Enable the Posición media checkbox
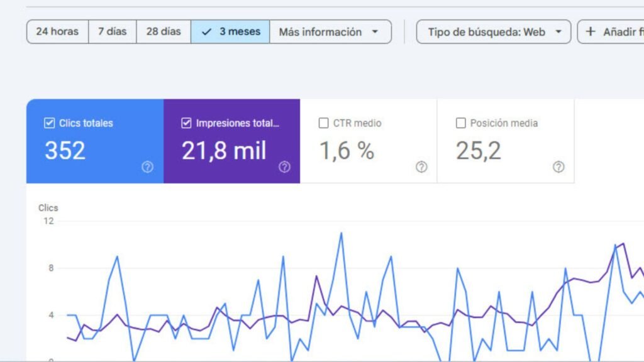 point(460,123)
